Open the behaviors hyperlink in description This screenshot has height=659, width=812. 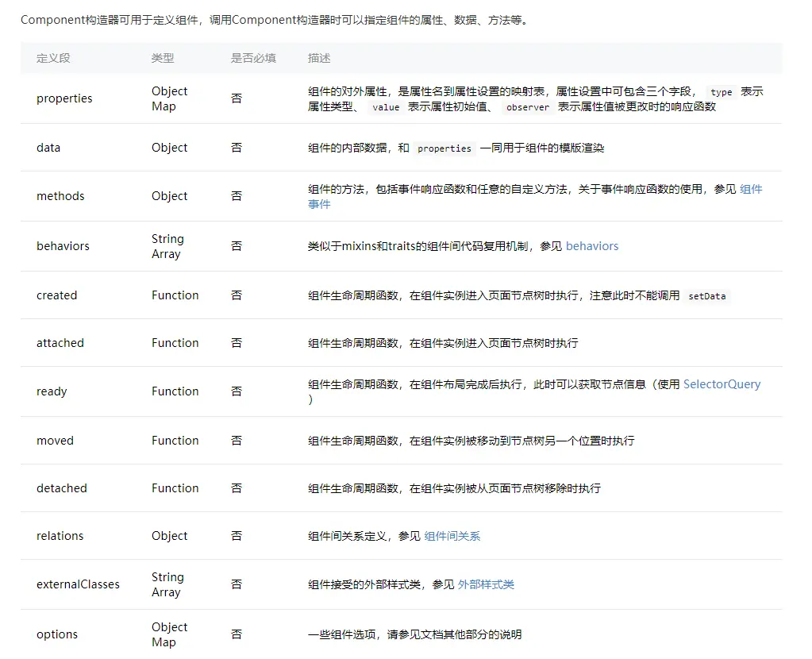point(592,246)
